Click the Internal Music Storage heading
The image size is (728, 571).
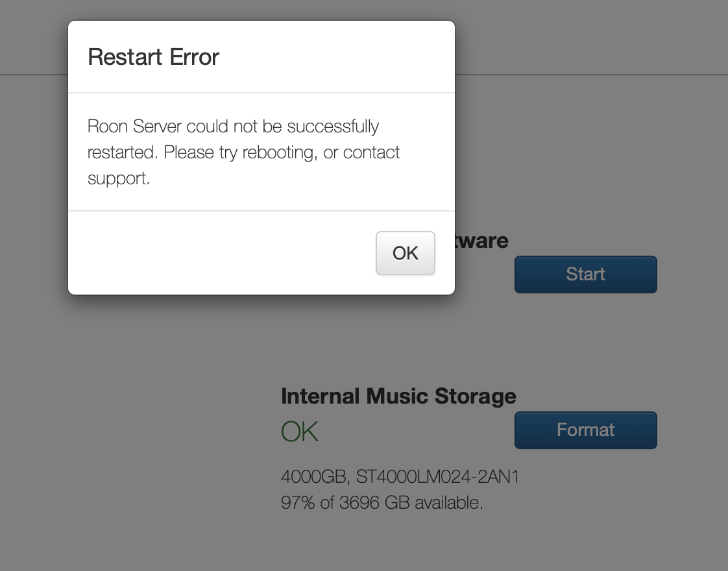[398, 396]
